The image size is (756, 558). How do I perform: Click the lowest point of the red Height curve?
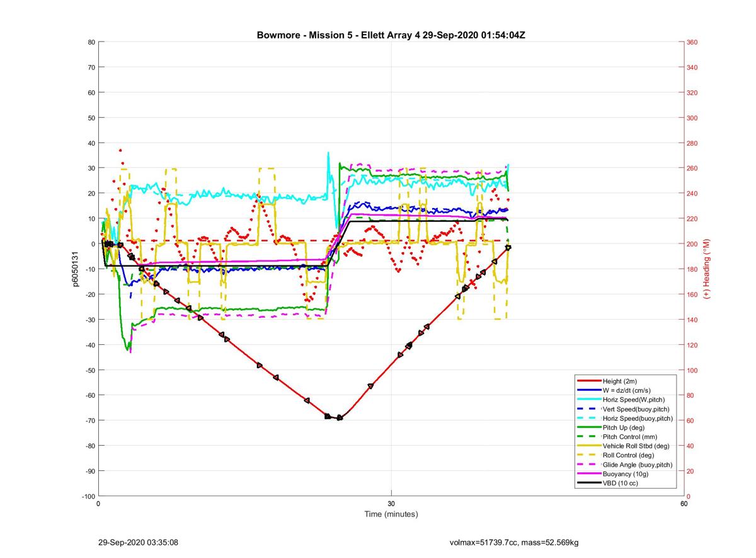point(340,418)
